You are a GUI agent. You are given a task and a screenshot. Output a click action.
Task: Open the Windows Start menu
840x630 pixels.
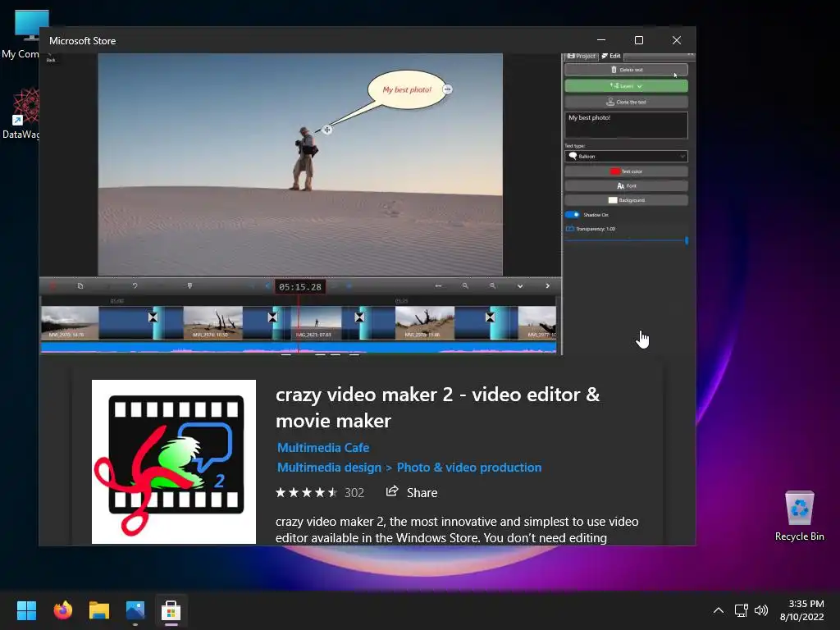coord(26,610)
